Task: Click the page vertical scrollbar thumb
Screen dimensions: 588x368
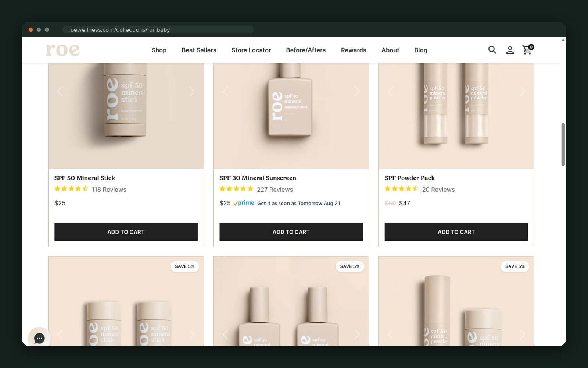Action: (563, 144)
